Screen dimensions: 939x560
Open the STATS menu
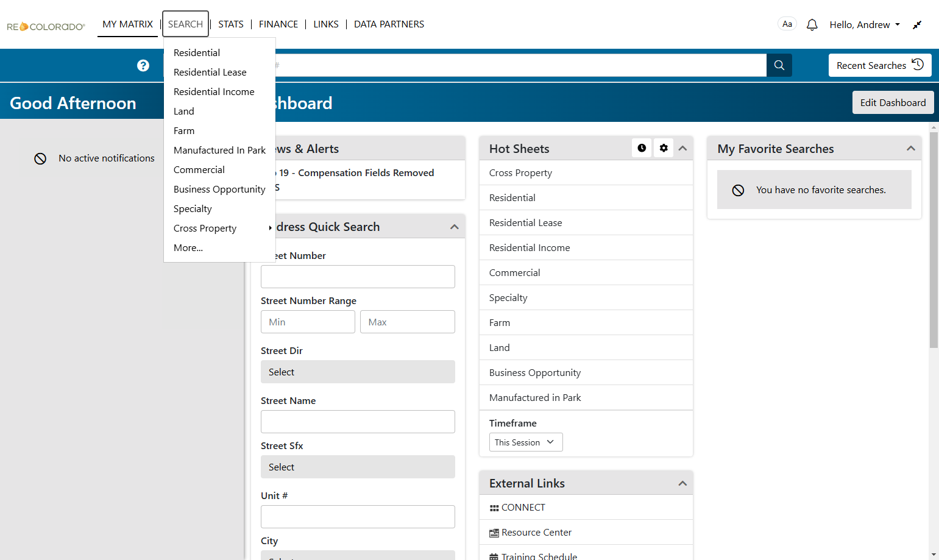point(231,24)
